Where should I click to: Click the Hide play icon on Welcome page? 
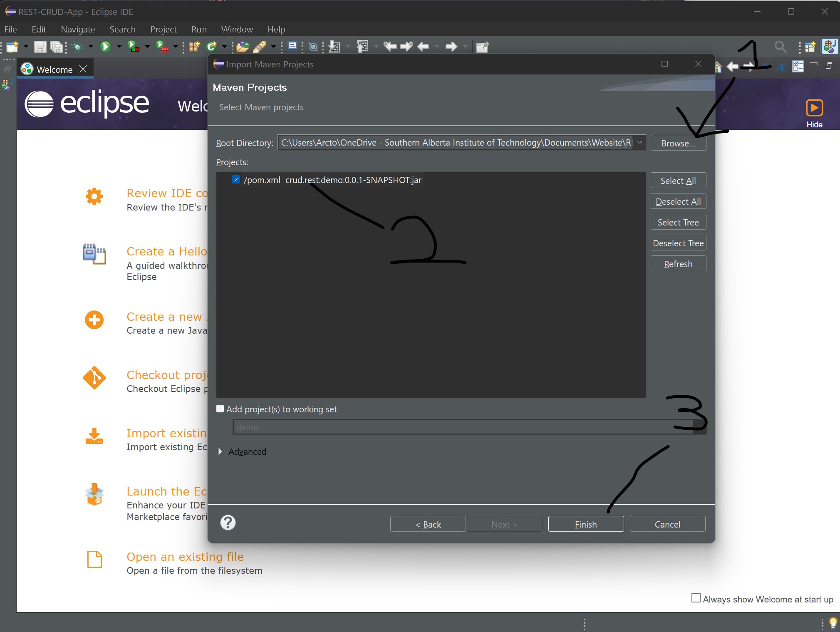[x=814, y=108]
